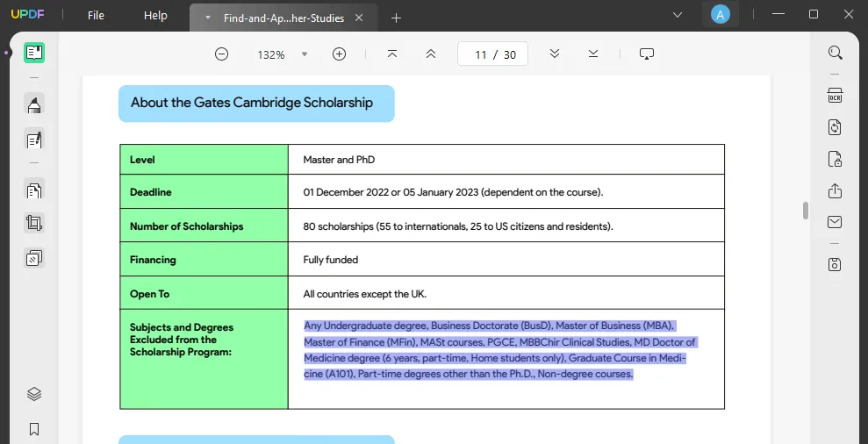
Task: Open the Reader mode icon in sidebar
Action: click(x=34, y=53)
